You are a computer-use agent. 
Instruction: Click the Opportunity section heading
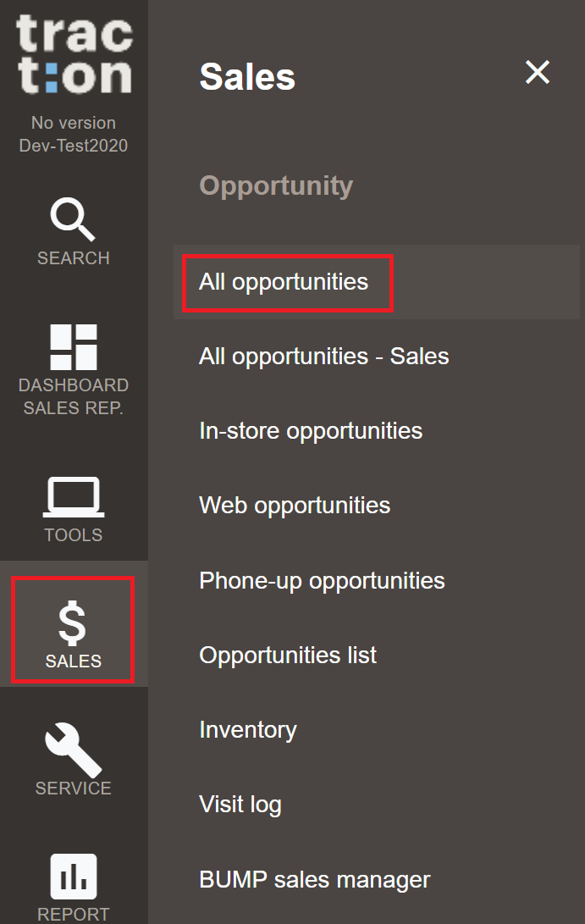(276, 186)
